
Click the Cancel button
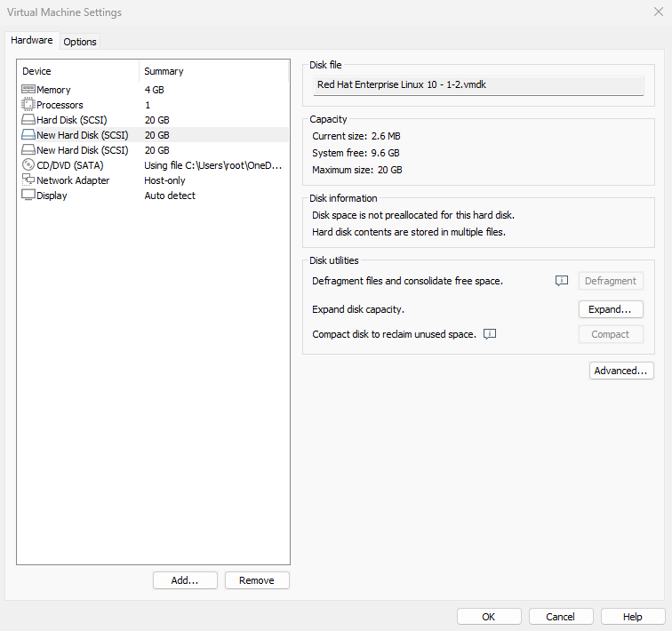point(561,617)
